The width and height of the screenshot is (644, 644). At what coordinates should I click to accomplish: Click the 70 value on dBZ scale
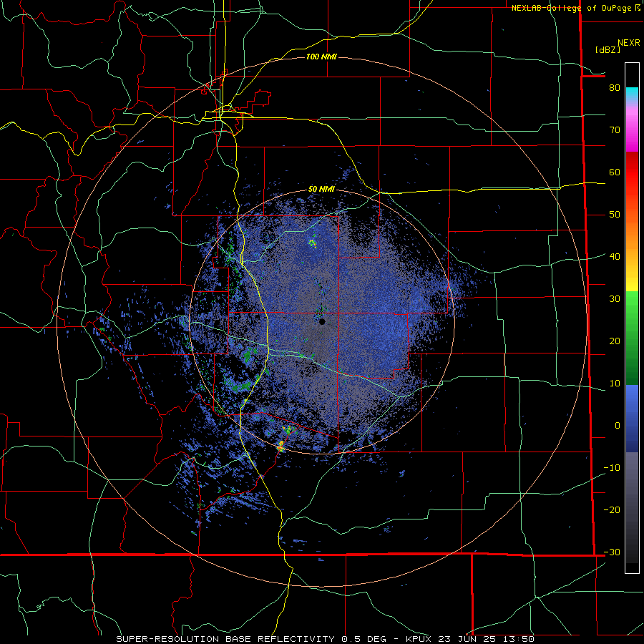(615, 130)
